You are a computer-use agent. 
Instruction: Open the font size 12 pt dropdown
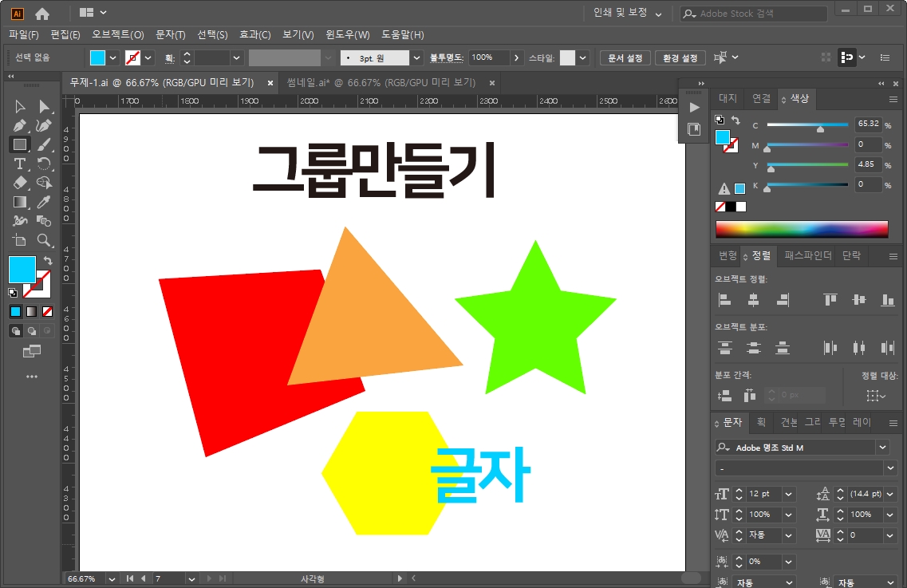click(x=788, y=494)
